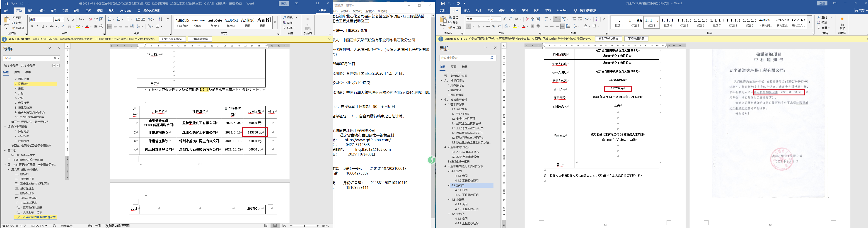Collapse 评标办法前附表 in left navigation tree
This screenshot has width=868, height=228.
click(x=5, y=127)
